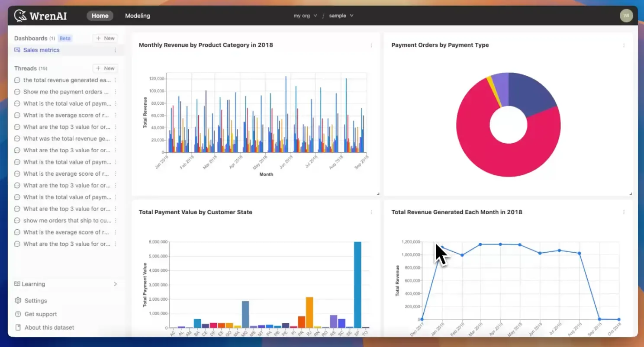Switch to the Modeling tab
The width and height of the screenshot is (644, 347).
(138, 16)
